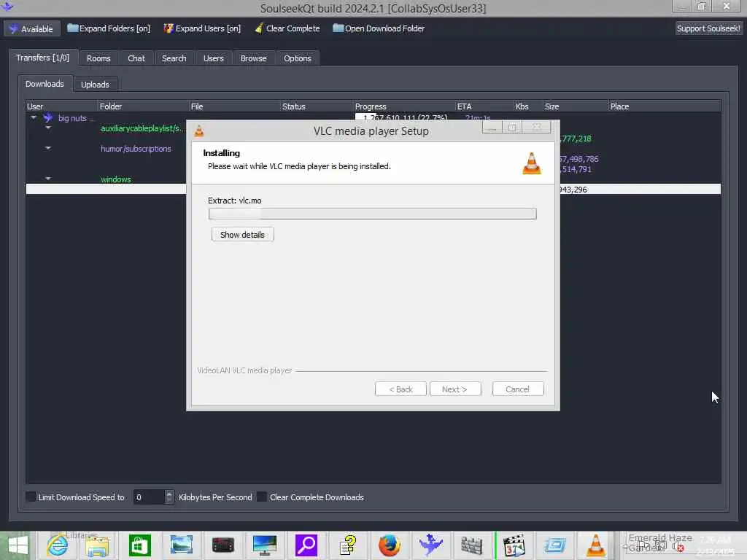This screenshot has width=747, height=560.
Task: Click the Available status button label
Action: (37, 29)
